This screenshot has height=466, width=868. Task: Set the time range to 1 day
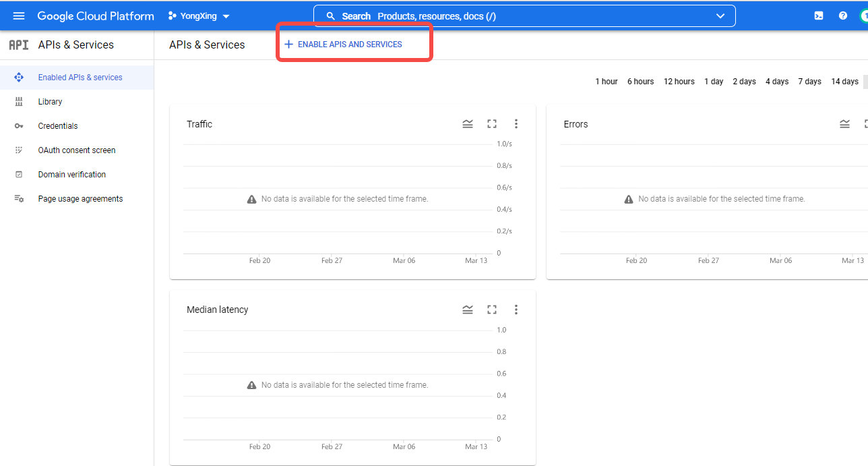[714, 82]
